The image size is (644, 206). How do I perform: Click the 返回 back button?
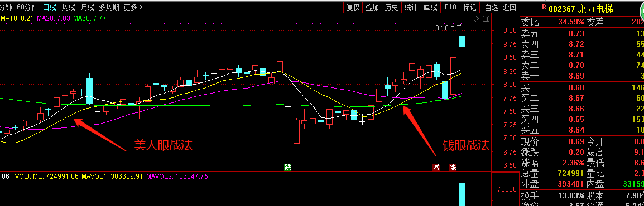click(x=510, y=7)
